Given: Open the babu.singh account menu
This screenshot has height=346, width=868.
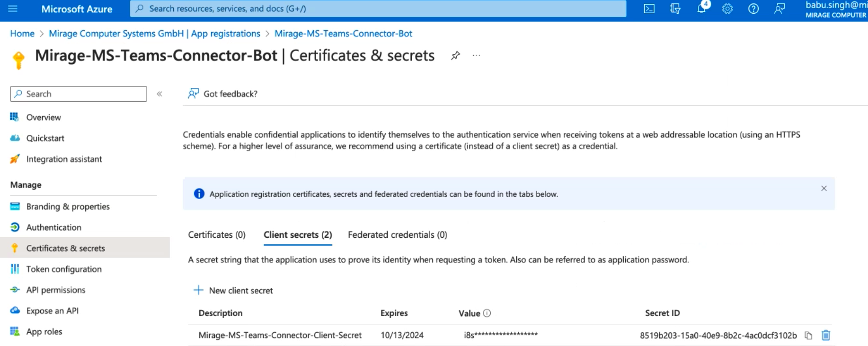Looking at the screenshot, I should pyautogui.click(x=836, y=9).
